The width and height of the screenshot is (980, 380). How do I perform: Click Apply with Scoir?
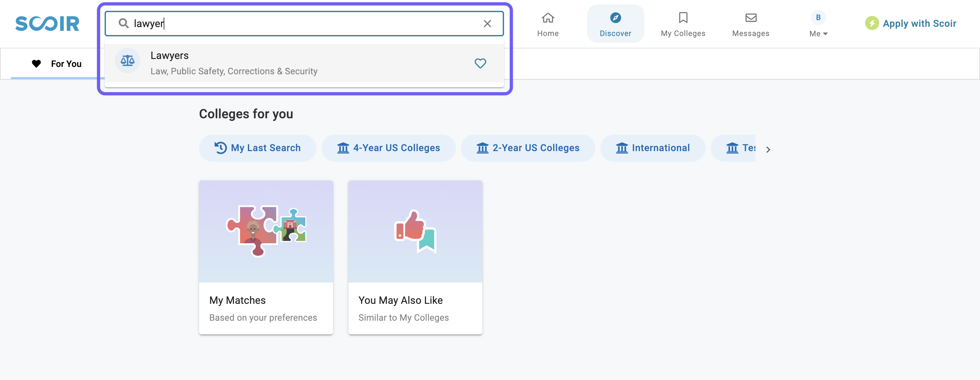tap(911, 24)
